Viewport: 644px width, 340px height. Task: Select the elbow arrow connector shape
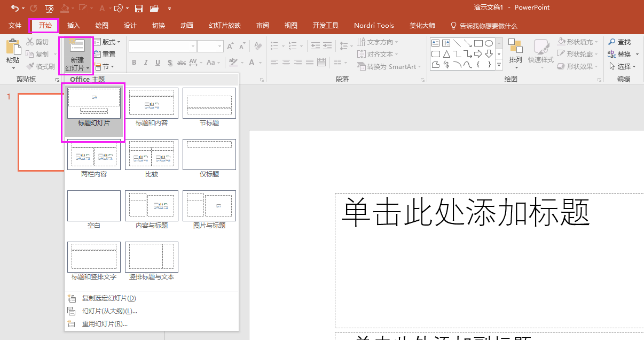click(468, 54)
